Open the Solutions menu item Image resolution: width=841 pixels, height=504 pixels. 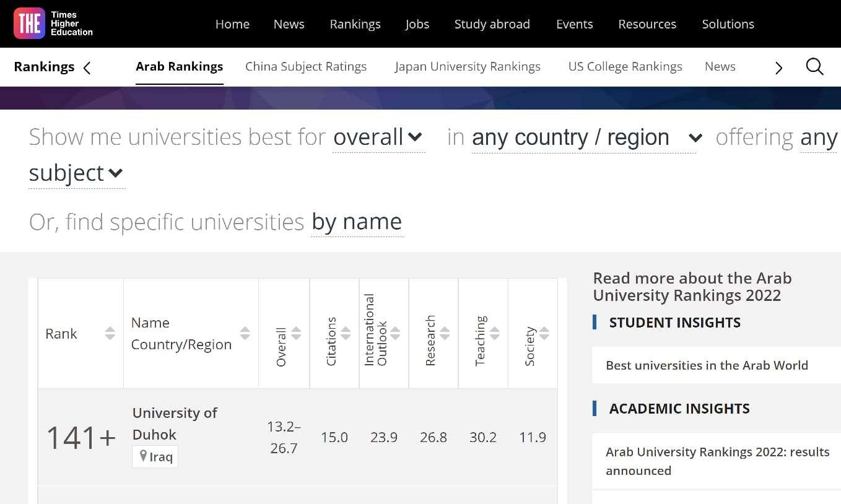tap(728, 24)
